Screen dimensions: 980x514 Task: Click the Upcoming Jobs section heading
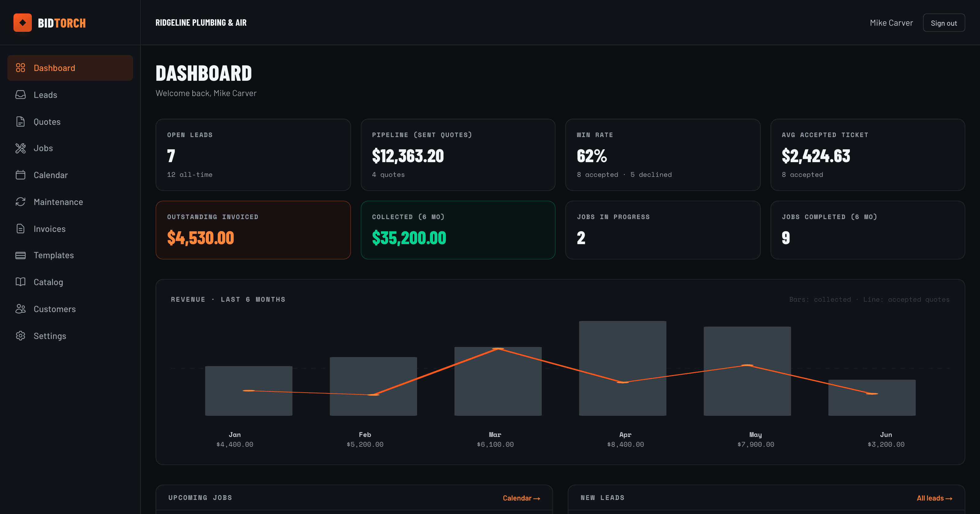pos(200,498)
